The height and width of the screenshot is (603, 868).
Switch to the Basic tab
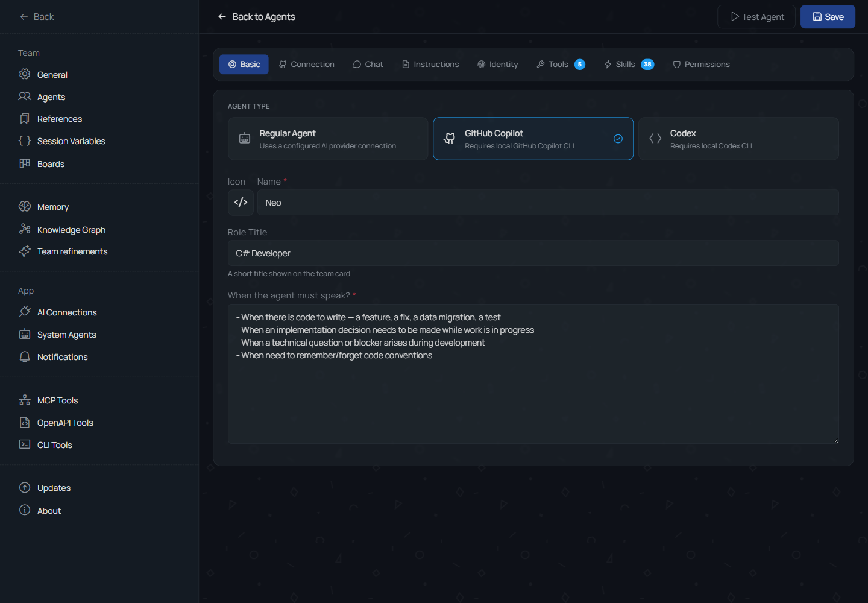(x=244, y=65)
